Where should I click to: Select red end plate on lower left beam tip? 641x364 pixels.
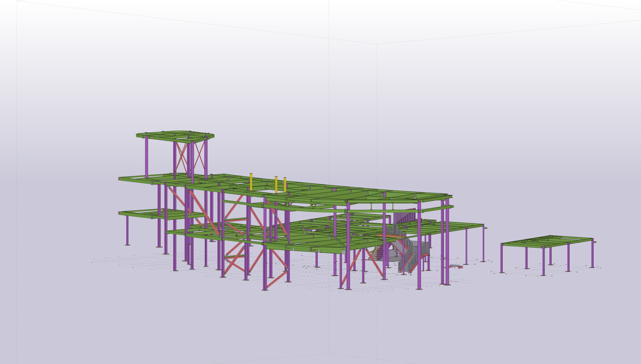click(119, 213)
